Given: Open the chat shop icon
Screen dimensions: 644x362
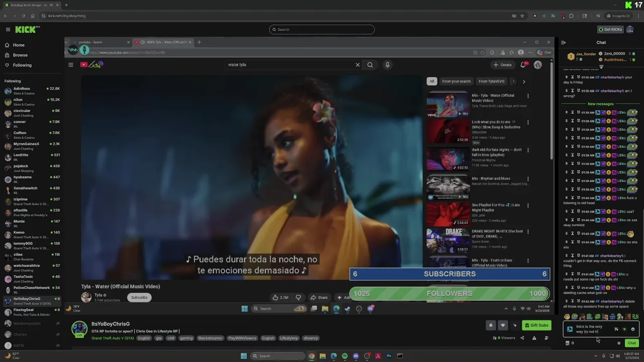Looking at the screenshot, I should [x=568, y=343].
